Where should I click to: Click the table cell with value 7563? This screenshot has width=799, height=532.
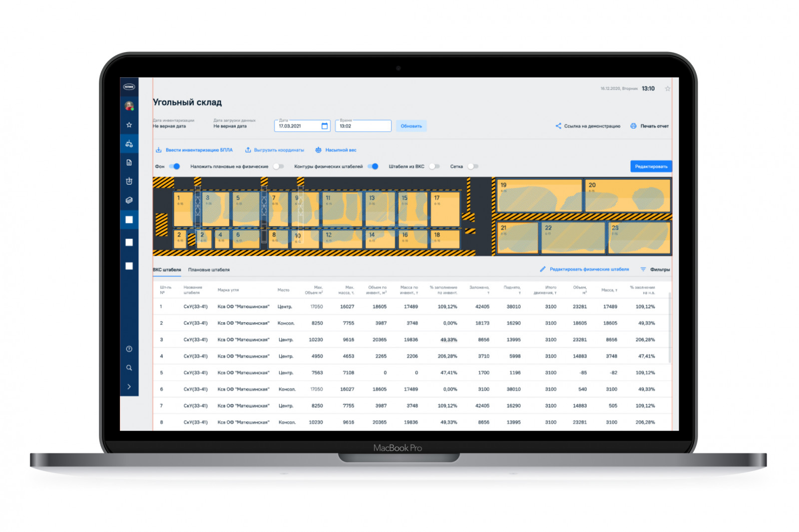[317, 373]
